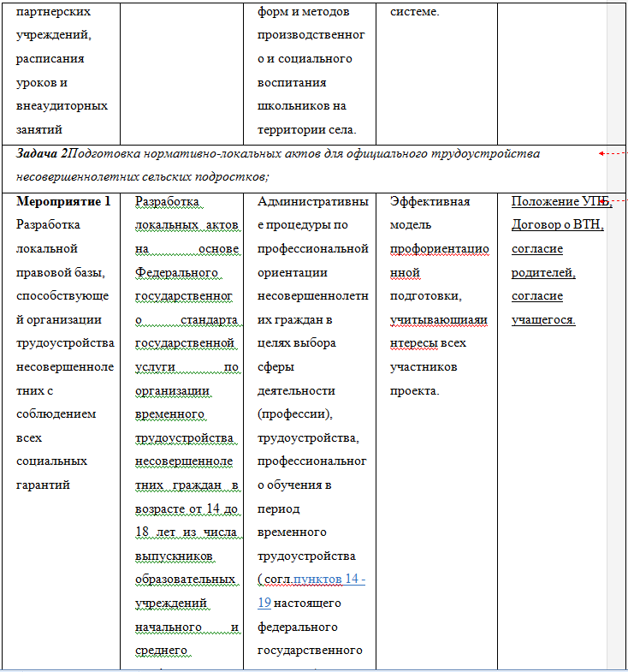Click the word "гарантий"
Screen dimensions: 628x672
click(44, 485)
